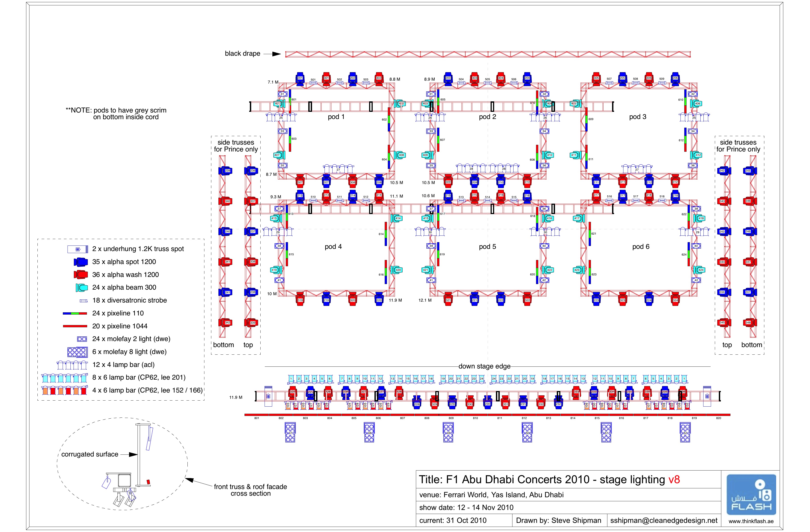
Task: Select alpha beam fixture 423 on pod 6
Action: coord(579,270)
